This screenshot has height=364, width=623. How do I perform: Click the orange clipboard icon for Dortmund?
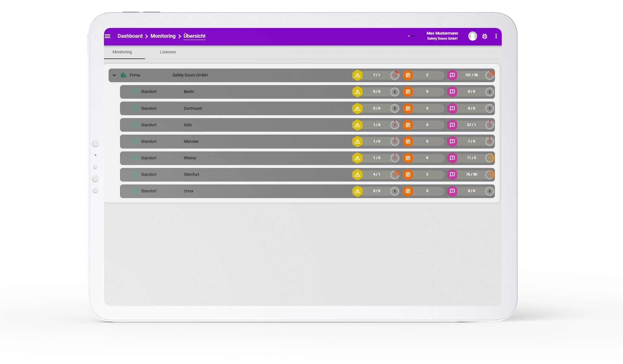coord(408,108)
